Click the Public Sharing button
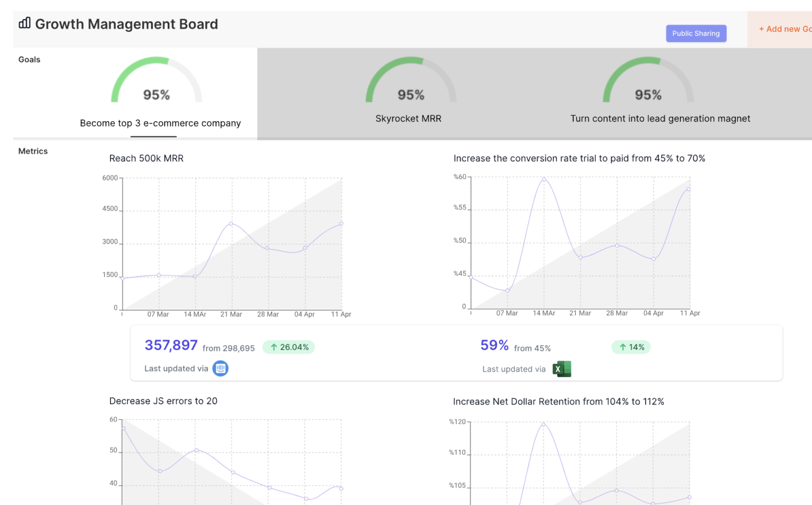 point(696,33)
